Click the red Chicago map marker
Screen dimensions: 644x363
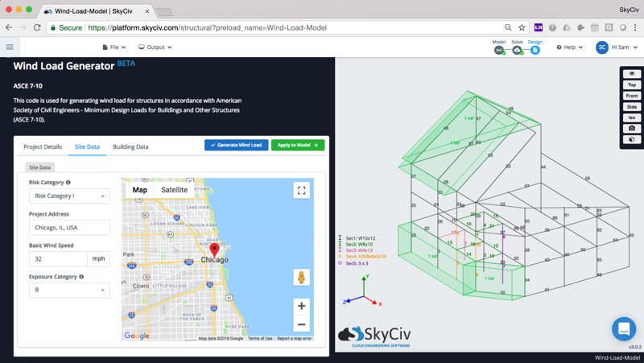point(214,250)
